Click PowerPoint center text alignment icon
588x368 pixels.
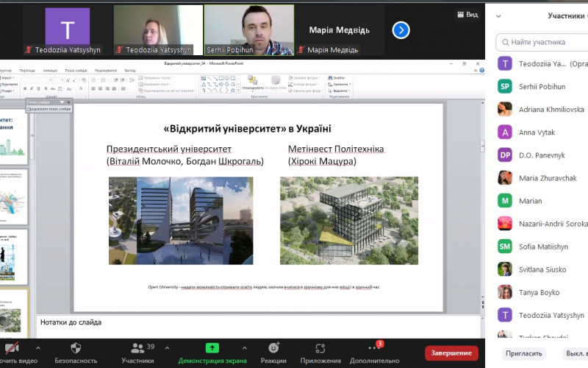click(x=100, y=88)
